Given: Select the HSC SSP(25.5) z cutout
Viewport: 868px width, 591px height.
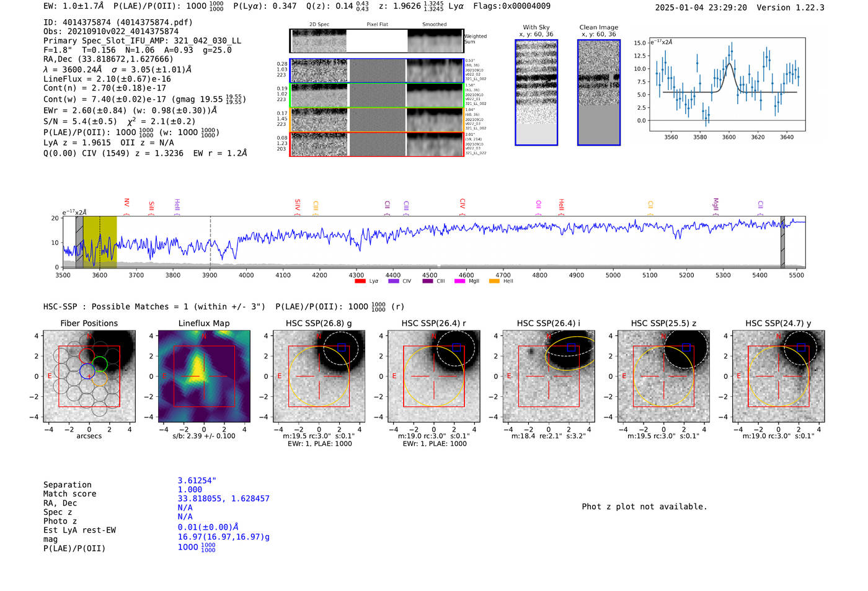Looking at the screenshot, I should pos(663,376).
